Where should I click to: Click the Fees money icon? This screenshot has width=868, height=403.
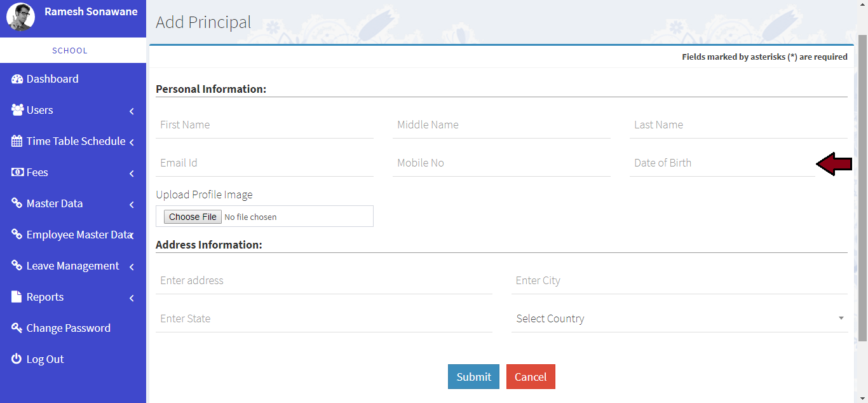point(17,172)
